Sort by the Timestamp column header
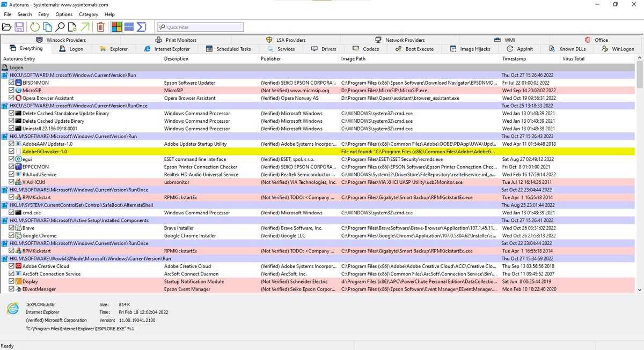This screenshot has width=644, height=350. [529, 58]
